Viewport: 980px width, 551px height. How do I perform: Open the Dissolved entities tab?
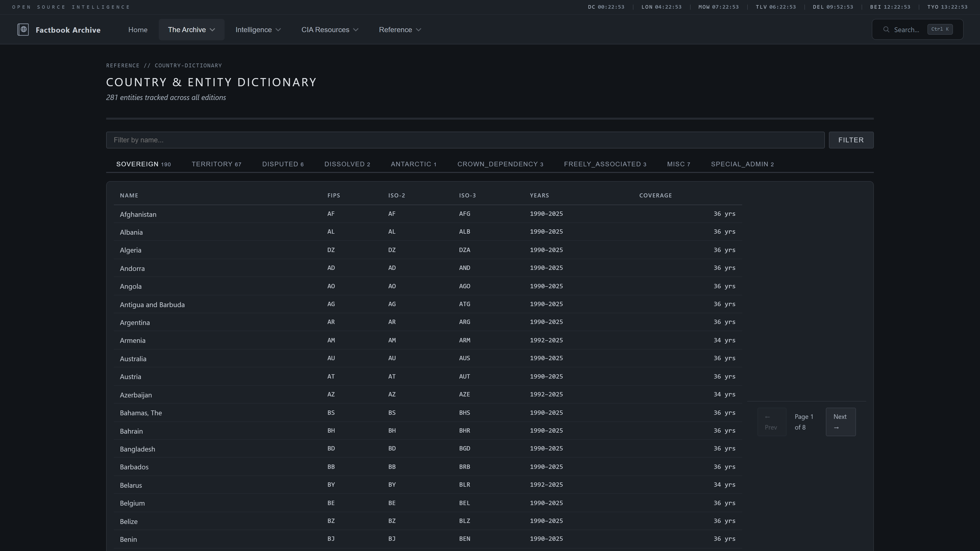pyautogui.click(x=347, y=164)
